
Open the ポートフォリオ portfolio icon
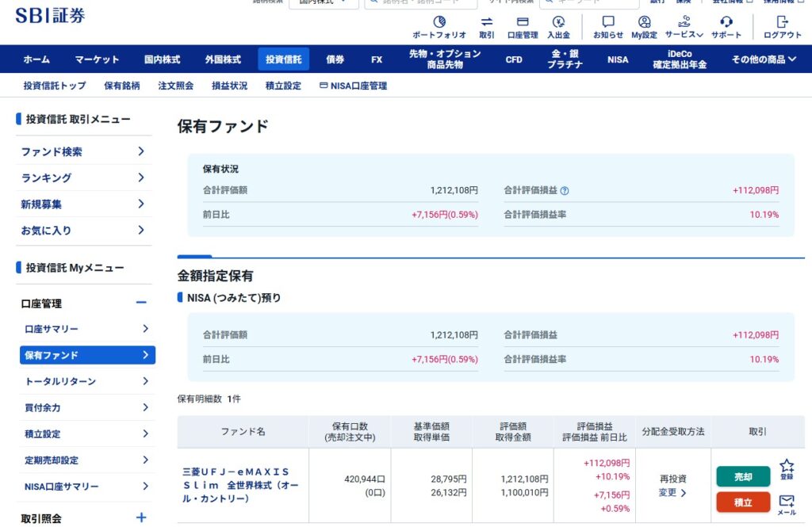[439, 22]
